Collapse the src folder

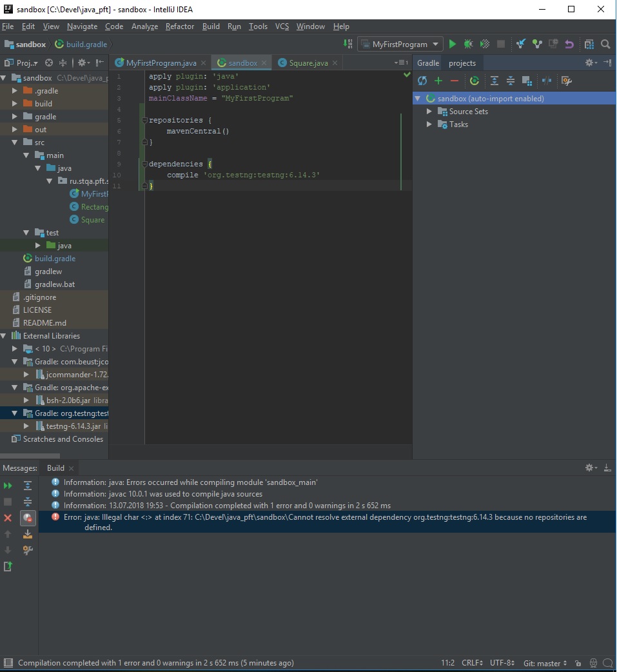click(15, 143)
